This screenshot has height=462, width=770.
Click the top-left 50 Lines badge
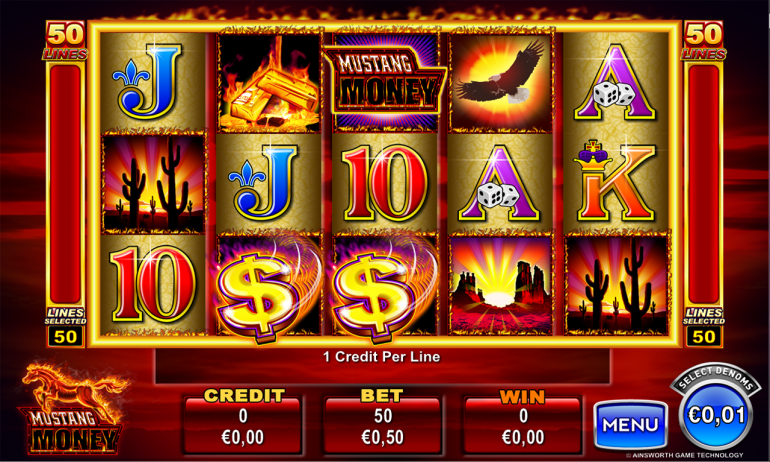pyautogui.click(x=65, y=41)
